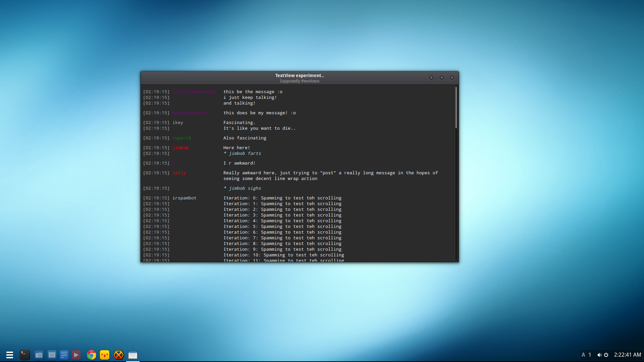The height and width of the screenshot is (362, 644).
Task: Open the power session menu icon
Action: click(x=606, y=355)
